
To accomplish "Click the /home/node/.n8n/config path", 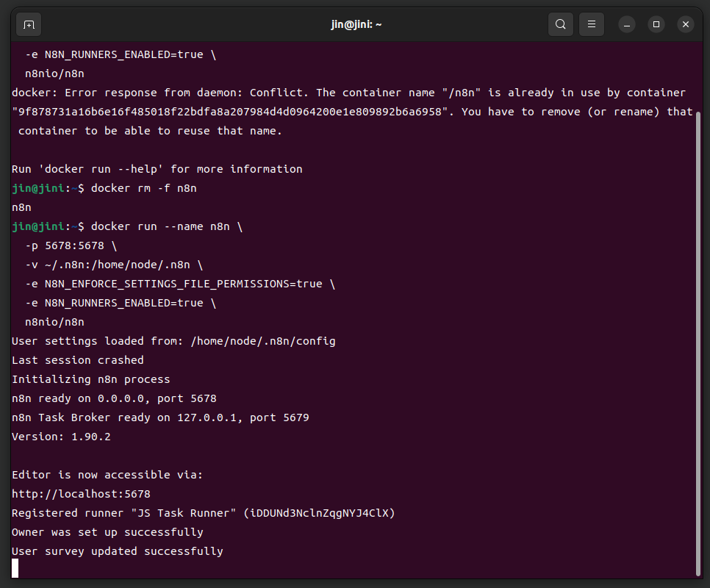I will click(x=263, y=341).
